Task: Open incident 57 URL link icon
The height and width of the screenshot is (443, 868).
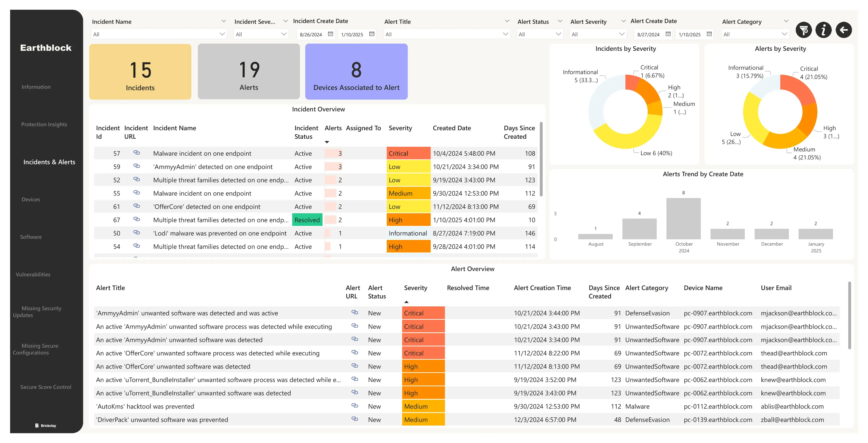Action: tap(136, 153)
